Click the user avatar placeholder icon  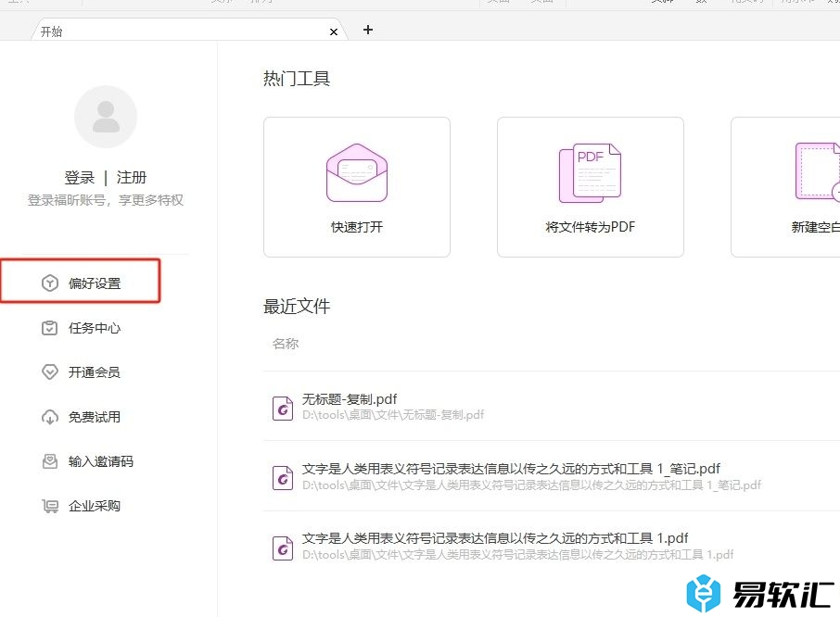(106, 117)
